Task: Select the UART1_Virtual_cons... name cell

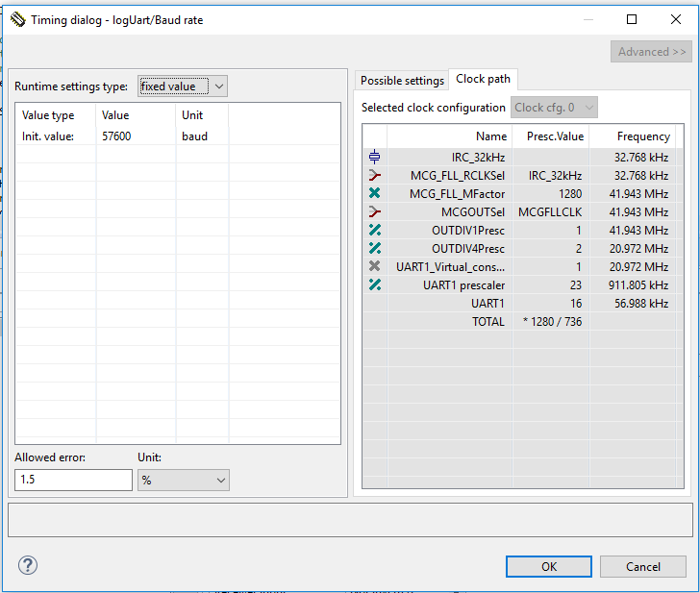Action: tap(450, 267)
